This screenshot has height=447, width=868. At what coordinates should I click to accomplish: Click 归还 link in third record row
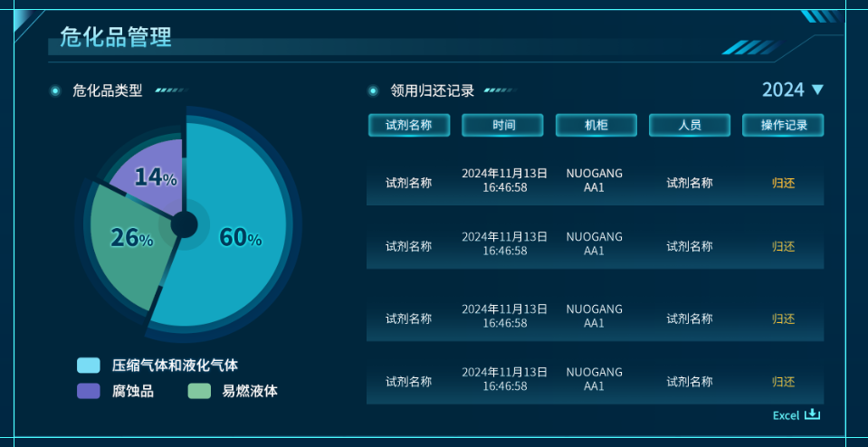click(x=783, y=319)
